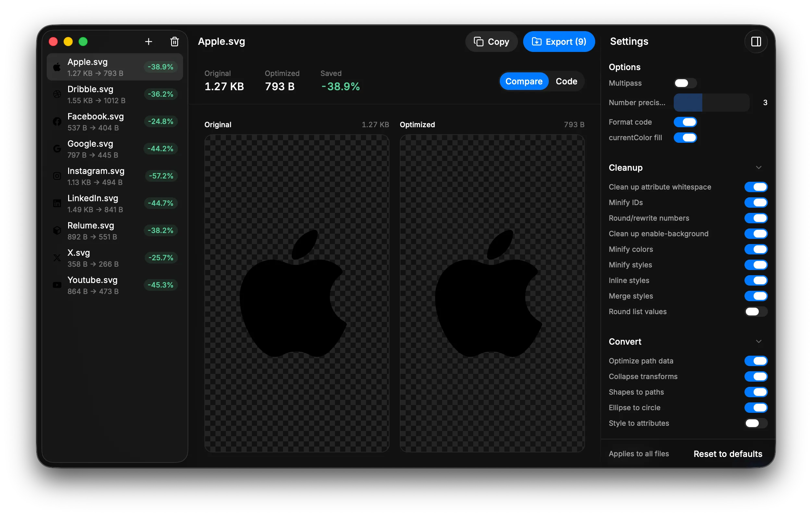Disable Merge styles toggle
812x516 pixels.
click(756, 296)
